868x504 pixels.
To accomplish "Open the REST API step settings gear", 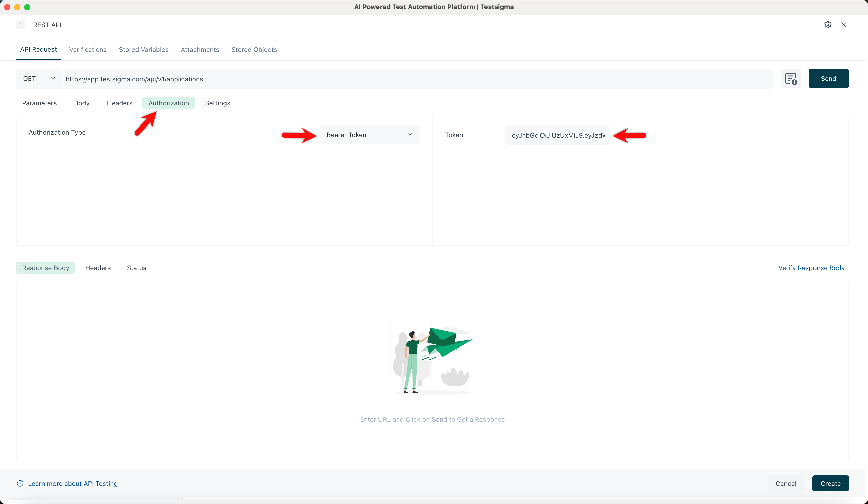I will point(828,24).
